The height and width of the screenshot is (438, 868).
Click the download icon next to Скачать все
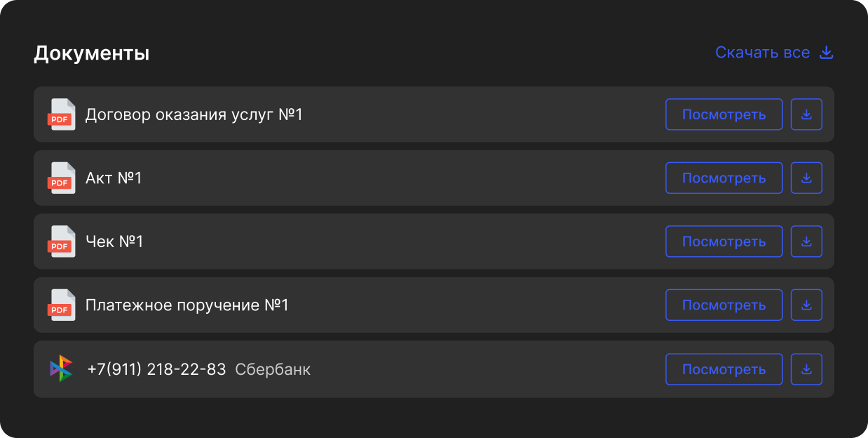827,52
